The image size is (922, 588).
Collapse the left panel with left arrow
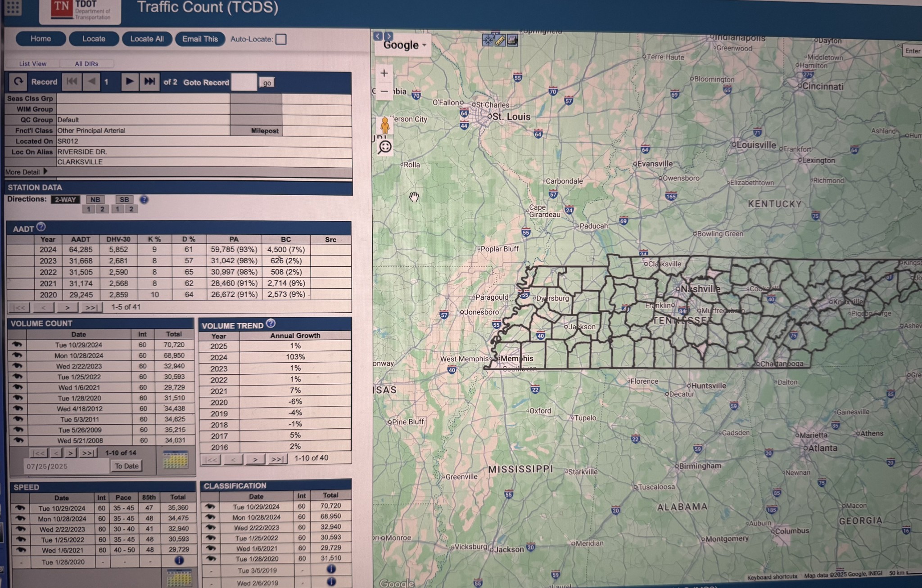[378, 36]
